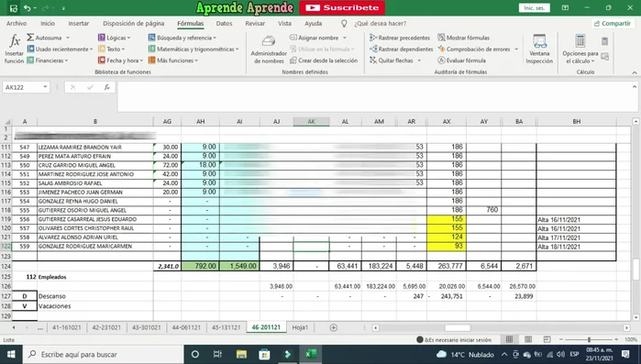Click the undo arrow
The width and height of the screenshot is (641, 364).
[x=27, y=7]
